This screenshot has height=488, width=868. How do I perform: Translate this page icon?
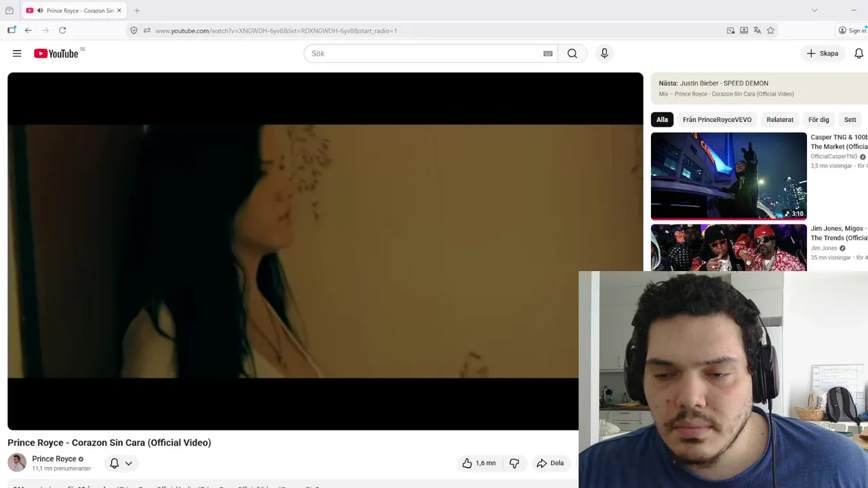coord(757,30)
